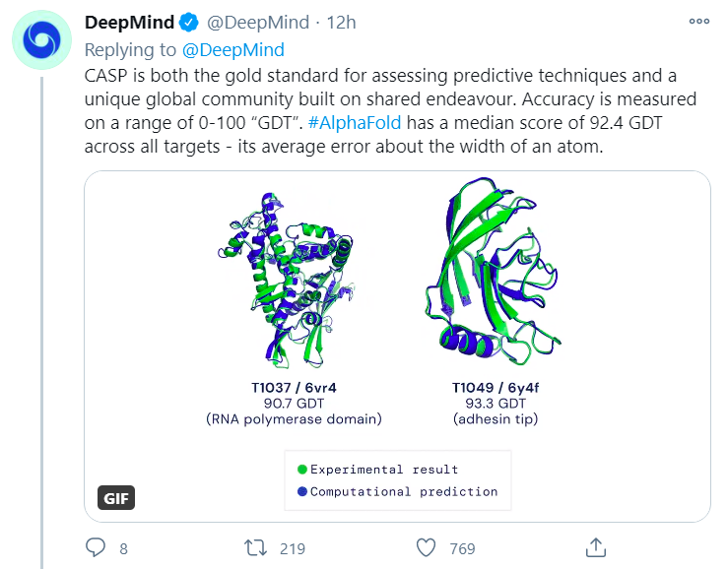Click the green Experimental result legend dot
This screenshot has width=728, height=569.
302,470
